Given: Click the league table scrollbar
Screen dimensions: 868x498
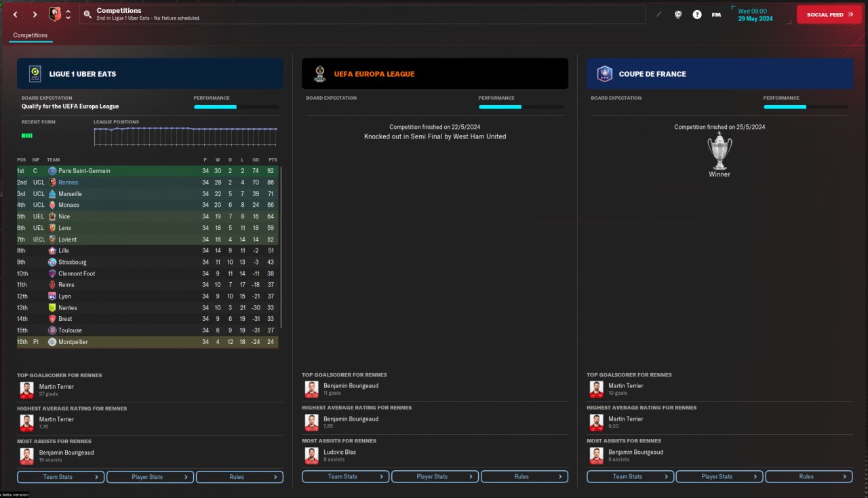Looking at the screenshot, I should 281,248.
